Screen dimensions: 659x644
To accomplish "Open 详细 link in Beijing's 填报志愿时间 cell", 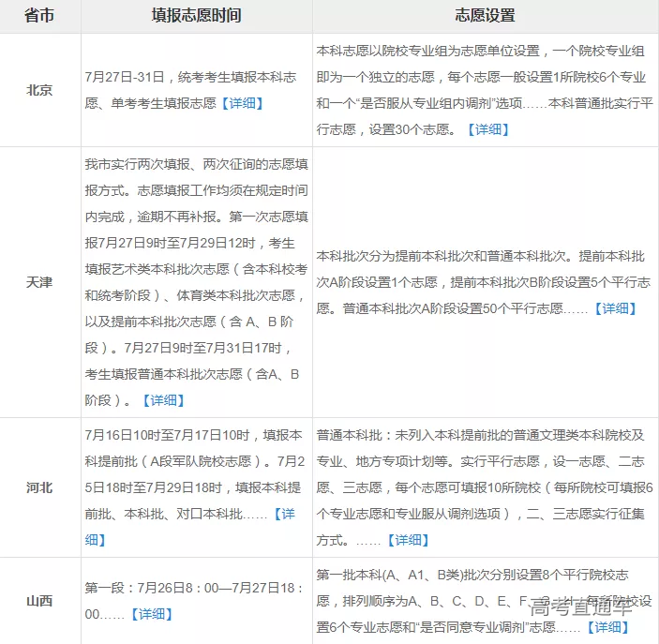I will 242,103.
